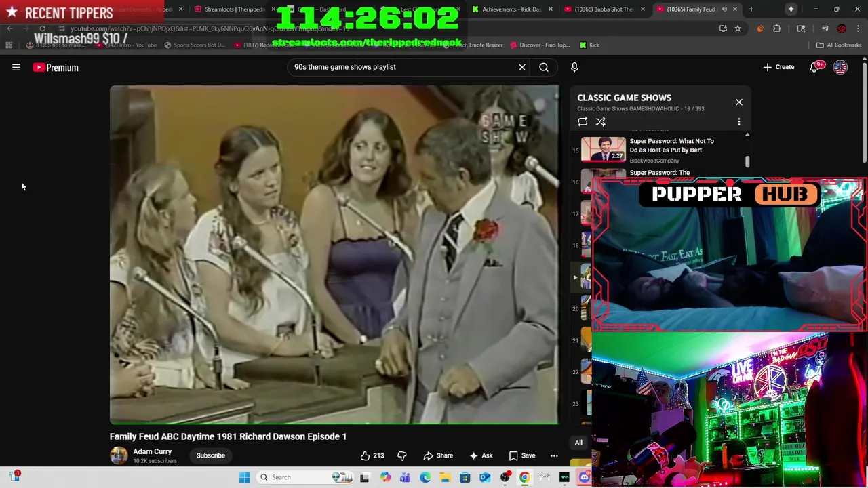Open a new browser tab

pyautogui.click(x=751, y=9)
